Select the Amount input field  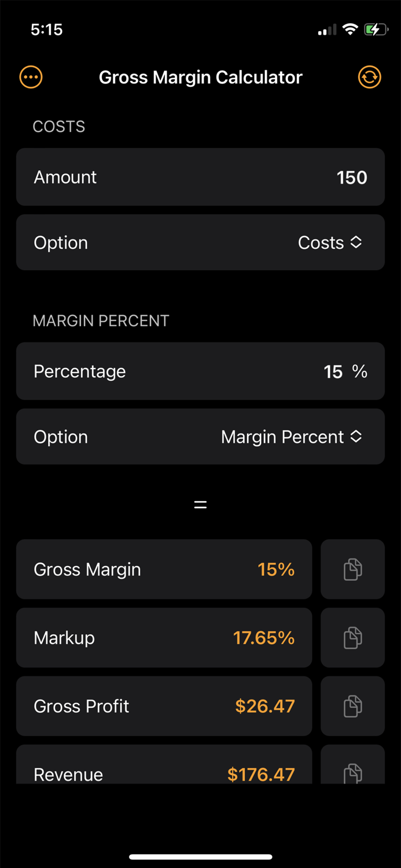click(x=200, y=177)
